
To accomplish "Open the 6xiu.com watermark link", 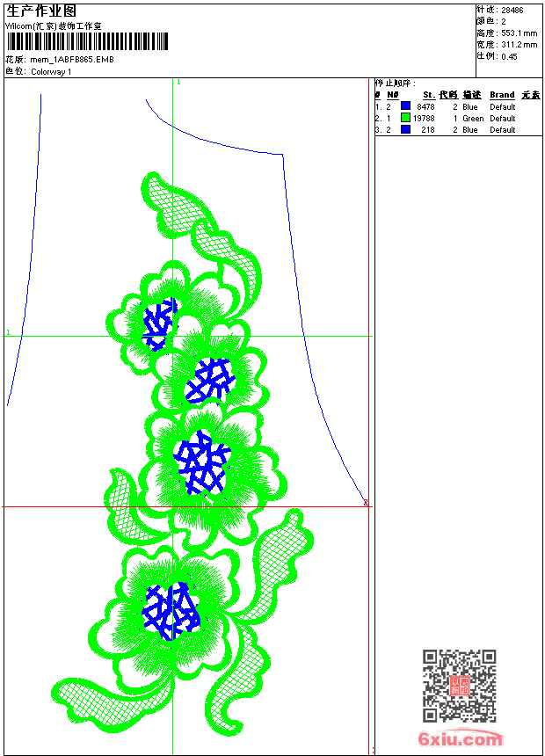I will coord(460,738).
